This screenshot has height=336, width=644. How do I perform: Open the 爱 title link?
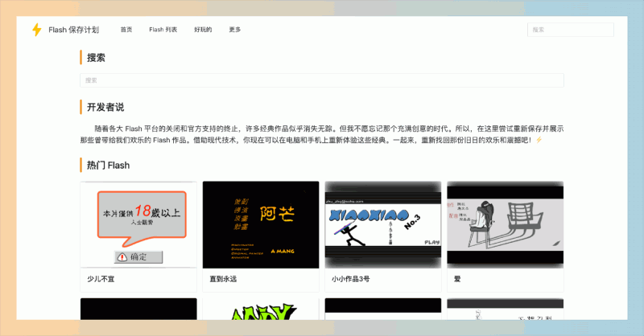click(x=457, y=279)
